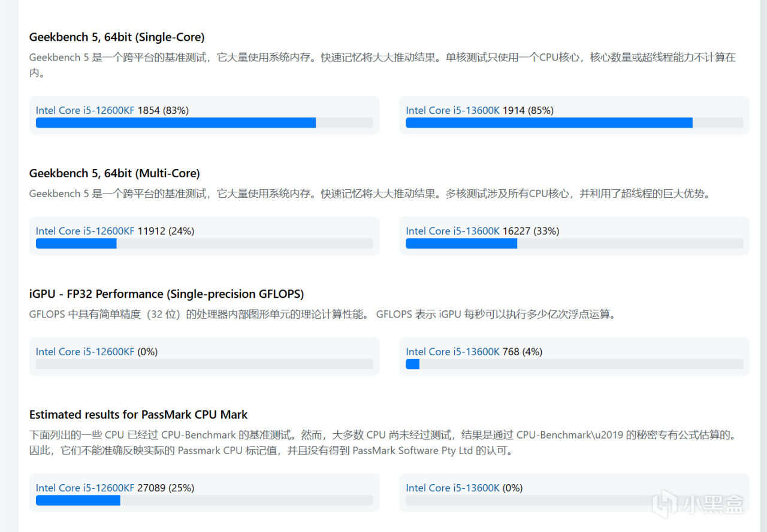Click the Geekbench 5 Single-Core heading
The image size is (767, 532).
click(x=117, y=37)
